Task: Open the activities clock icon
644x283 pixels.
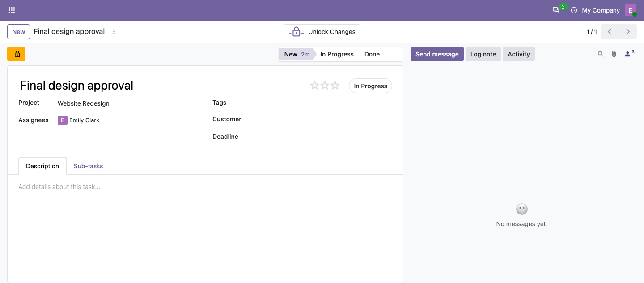Action: point(574,10)
